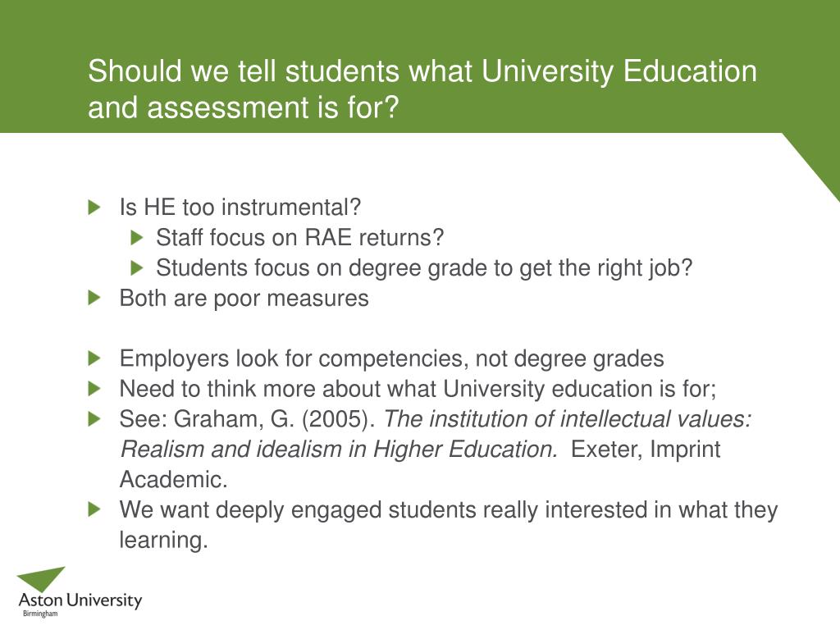The width and height of the screenshot is (840, 630).
Task: Click the title line "and assessment is for?"
Action: (244, 107)
